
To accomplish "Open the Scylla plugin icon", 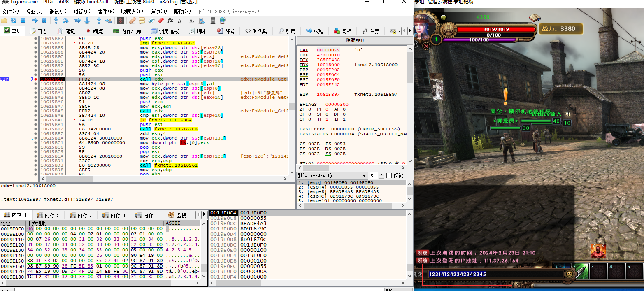I will tap(121, 21).
